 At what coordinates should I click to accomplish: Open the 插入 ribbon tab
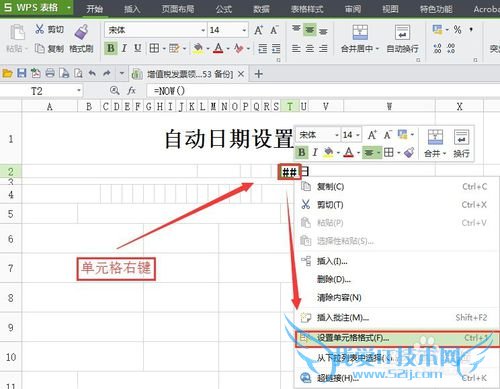[132, 9]
